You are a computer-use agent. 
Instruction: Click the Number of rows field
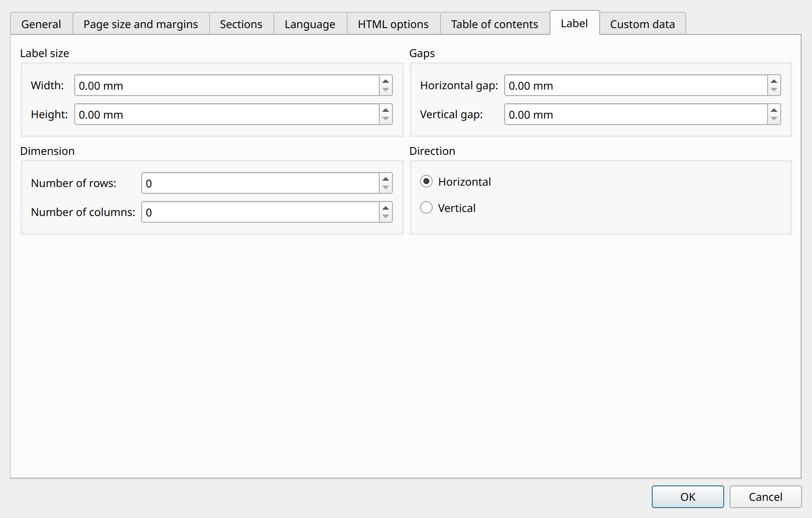click(x=260, y=183)
